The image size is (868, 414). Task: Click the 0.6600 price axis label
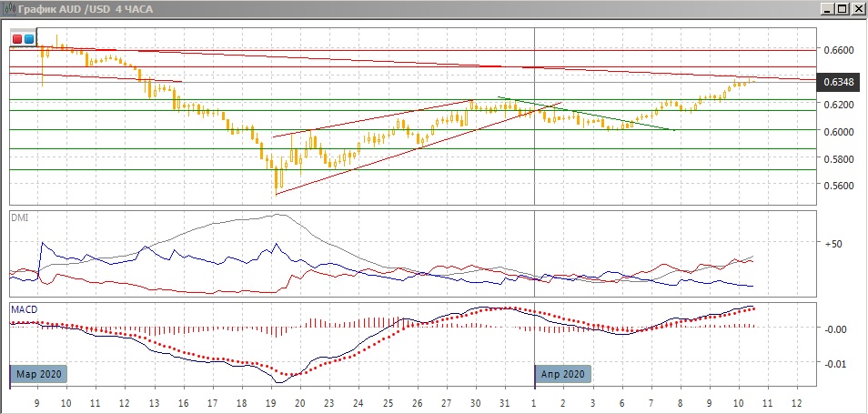tap(840, 50)
